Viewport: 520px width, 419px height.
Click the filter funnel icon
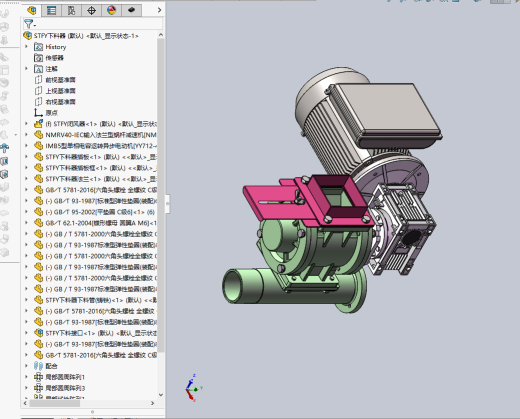tap(29, 24)
